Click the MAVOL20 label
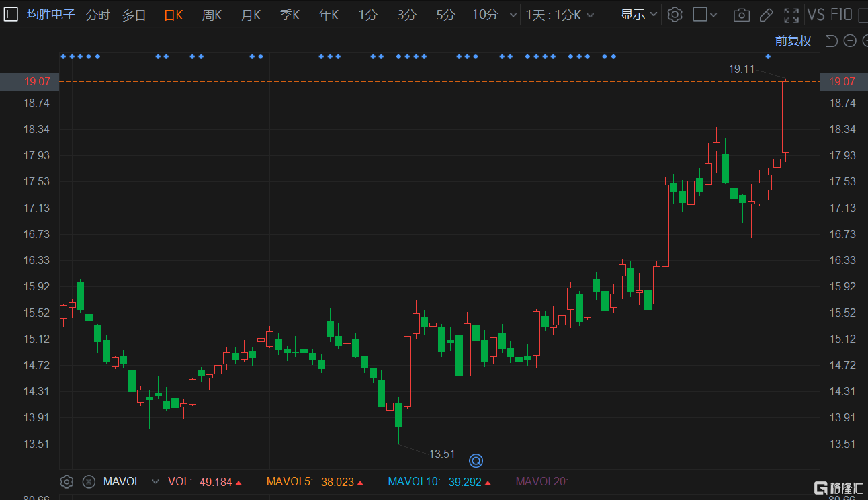 [541, 481]
